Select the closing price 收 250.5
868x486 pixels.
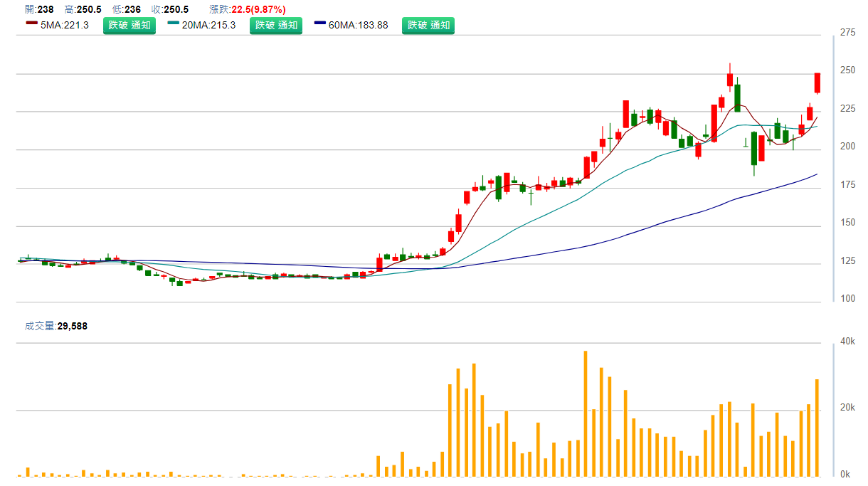[x=169, y=9]
